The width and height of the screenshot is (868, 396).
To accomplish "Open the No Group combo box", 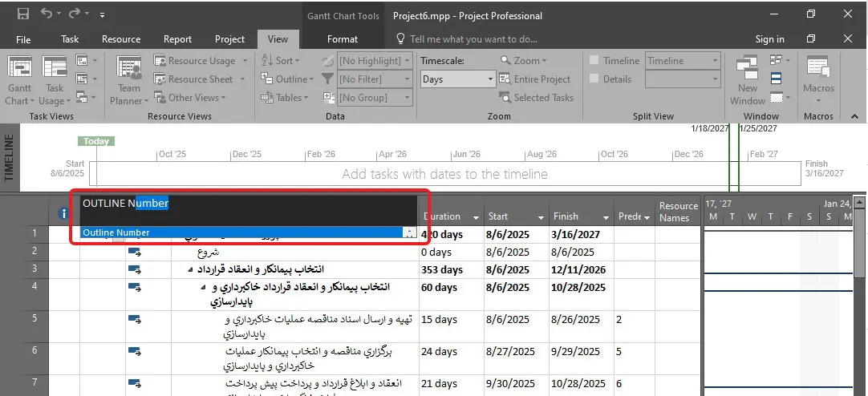I will pos(375,97).
